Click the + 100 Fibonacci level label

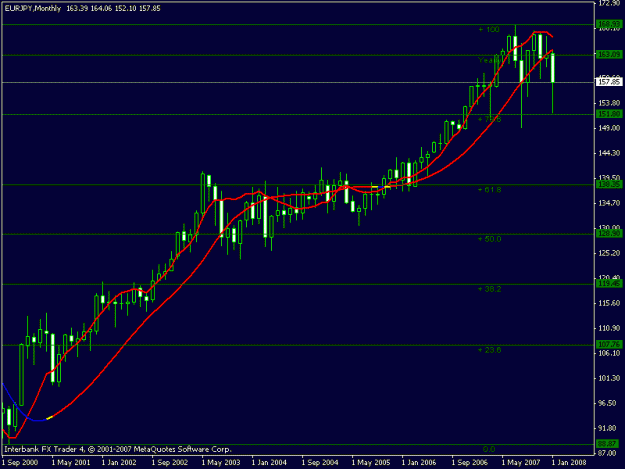[x=489, y=29]
